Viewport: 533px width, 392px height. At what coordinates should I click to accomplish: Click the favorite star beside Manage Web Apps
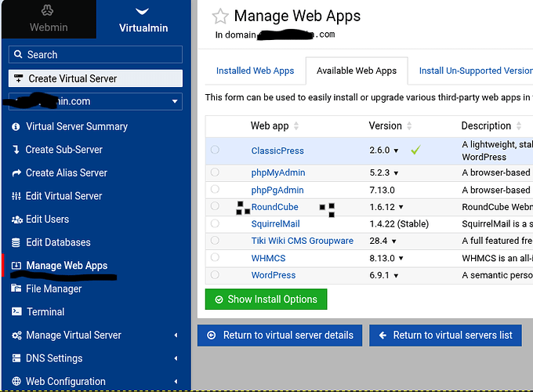(x=220, y=16)
